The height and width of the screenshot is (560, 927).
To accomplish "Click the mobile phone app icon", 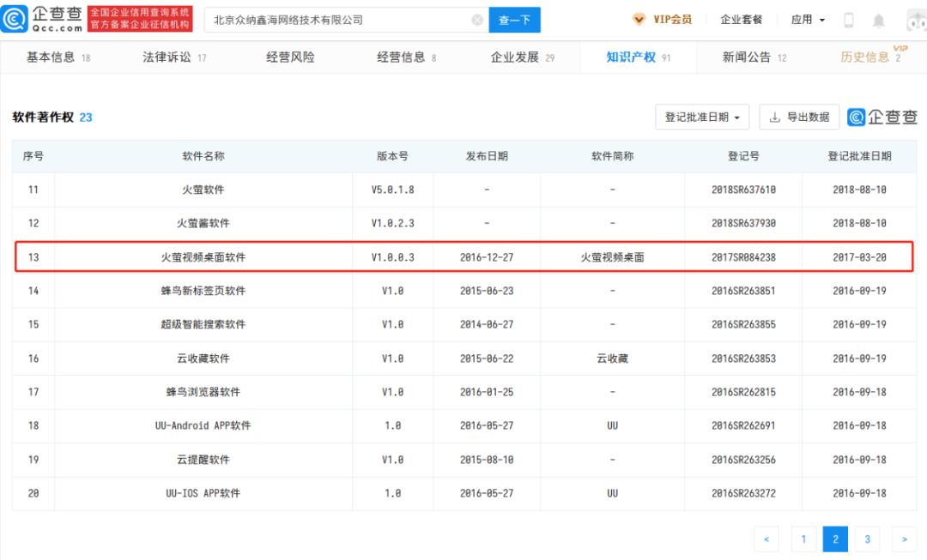I will coord(849,19).
